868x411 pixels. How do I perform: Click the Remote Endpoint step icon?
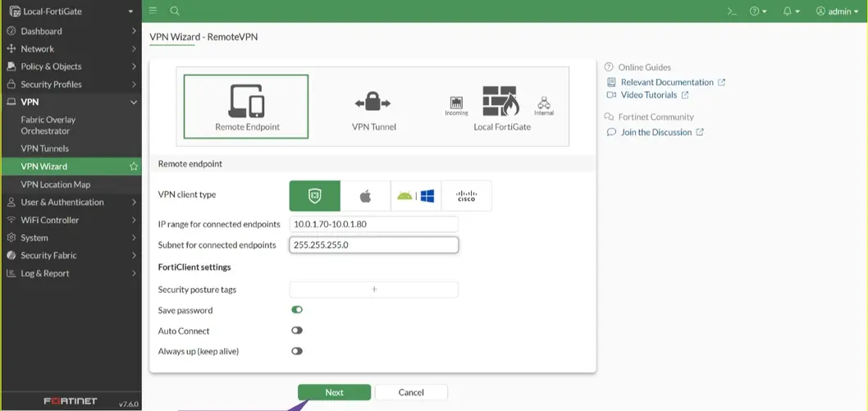[x=246, y=101]
